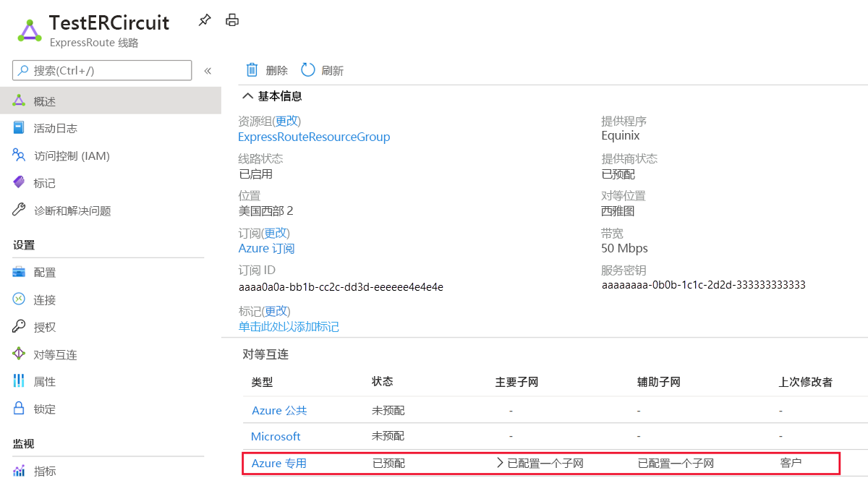Click the 西雅图 peering location value
868x486 pixels.
[618, 211]
